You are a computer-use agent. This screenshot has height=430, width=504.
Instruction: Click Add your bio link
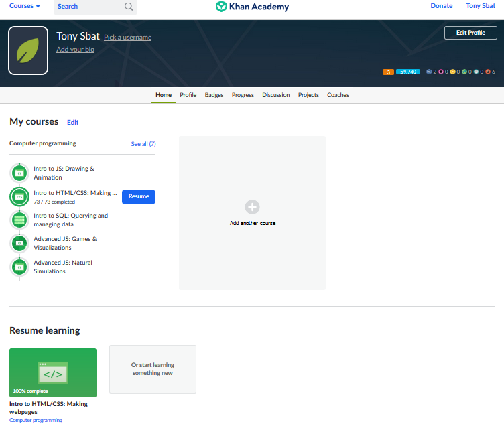76,50
